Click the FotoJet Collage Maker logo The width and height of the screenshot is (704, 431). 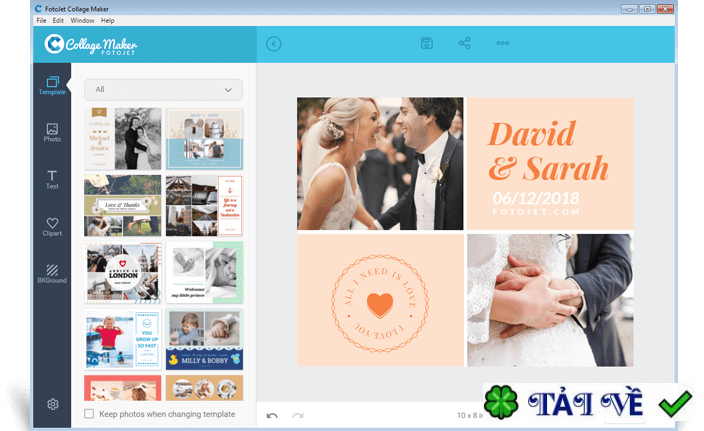[x=91, y=44]
